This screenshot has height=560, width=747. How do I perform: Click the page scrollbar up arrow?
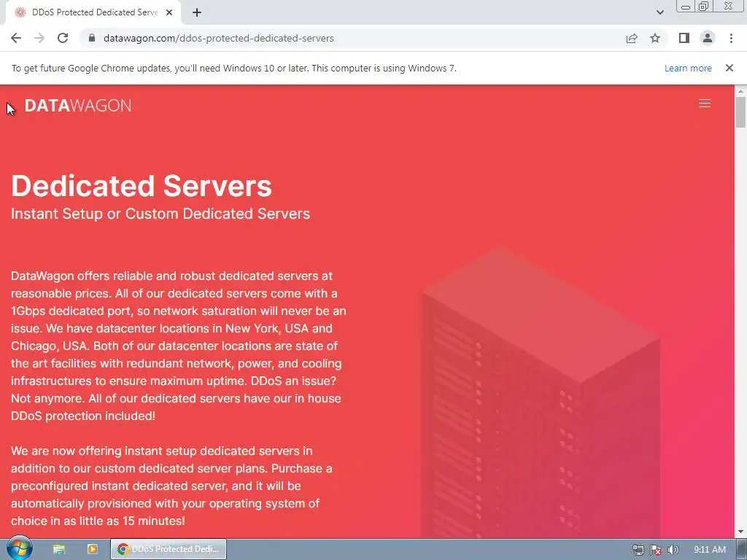[740, 91]
